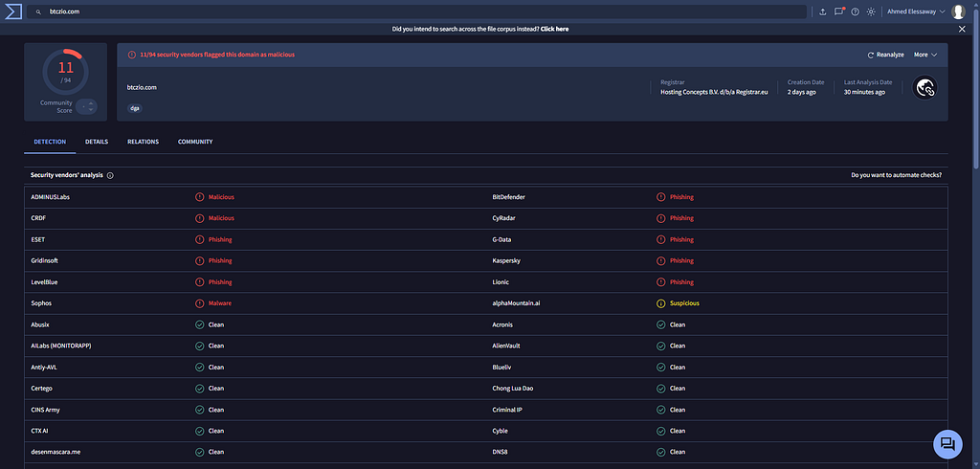Open the VirusTotal home logo

click(13, 11)
